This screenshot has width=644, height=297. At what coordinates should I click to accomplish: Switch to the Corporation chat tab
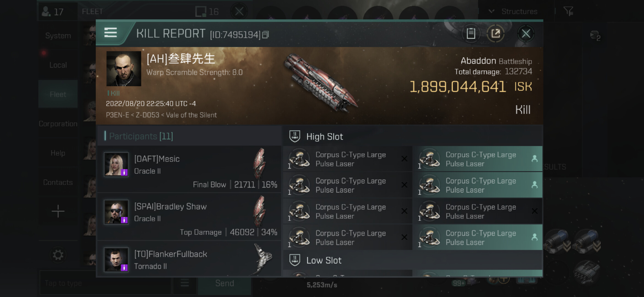click(58, 124)
